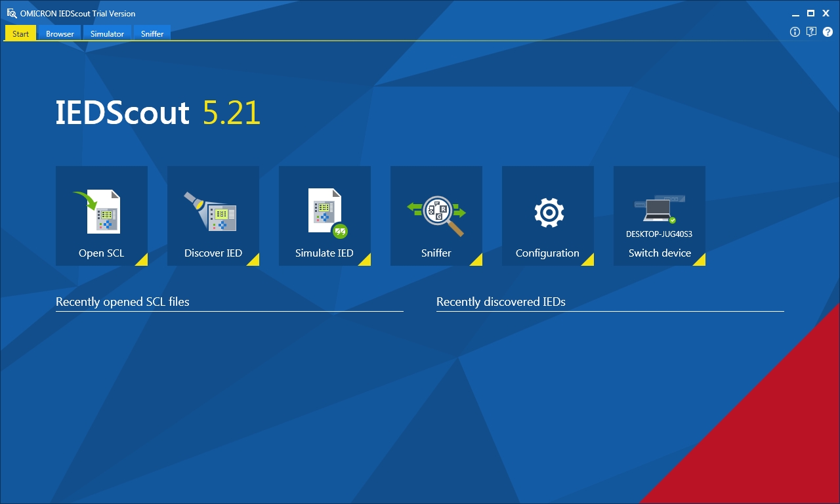
Task: Close the IEDScout window
Action: [826, 13]
